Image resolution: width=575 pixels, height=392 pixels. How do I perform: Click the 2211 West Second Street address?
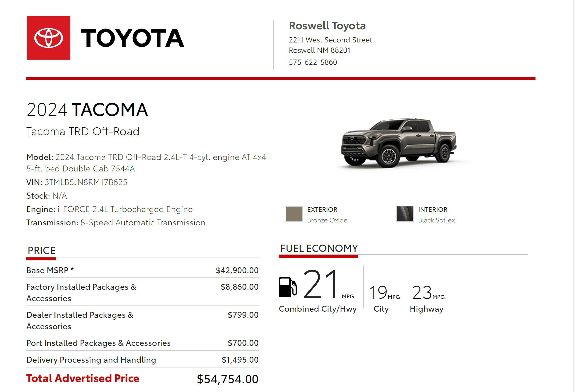[x=330, y=40]
